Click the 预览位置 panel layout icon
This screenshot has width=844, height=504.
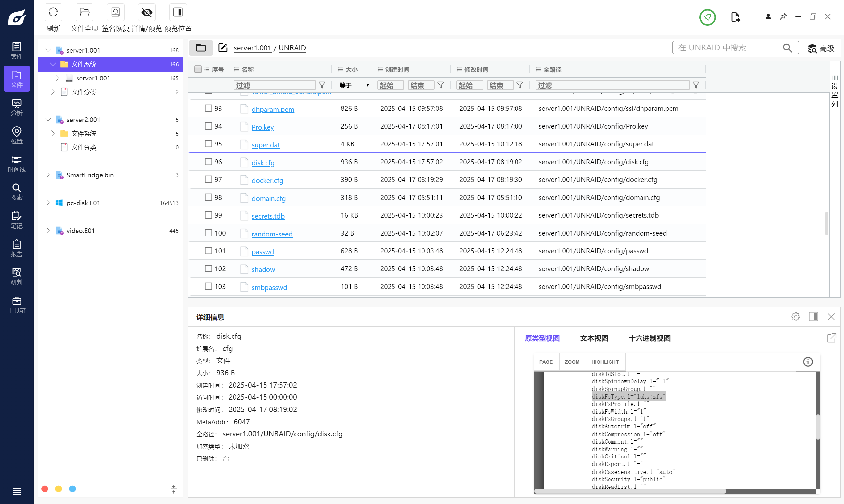tap(178, 12)
